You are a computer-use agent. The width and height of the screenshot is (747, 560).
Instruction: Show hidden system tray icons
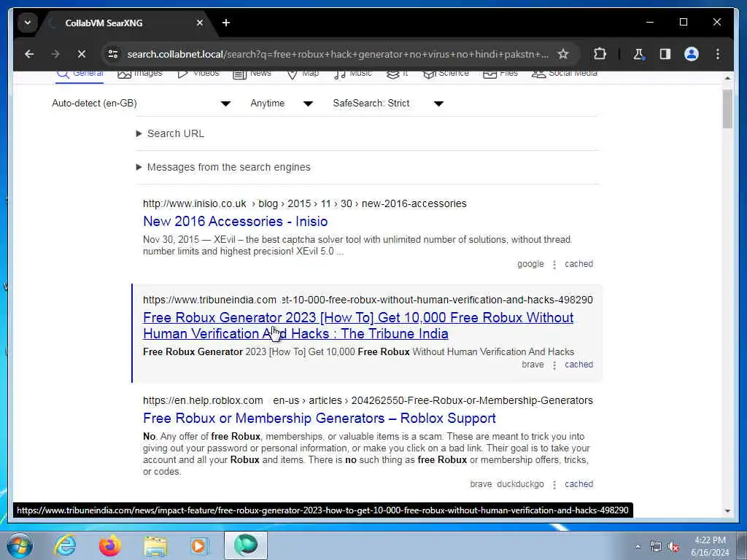click(x=638, y=547)
